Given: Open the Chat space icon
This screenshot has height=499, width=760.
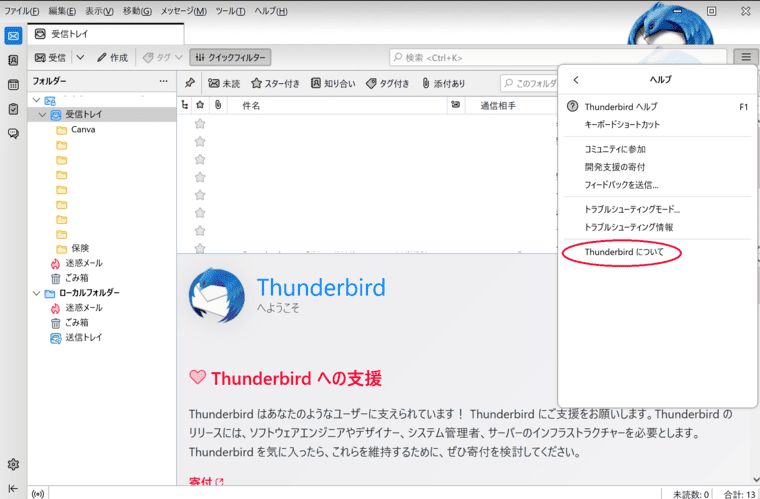Looking at the screenshot, I should 13,133.
